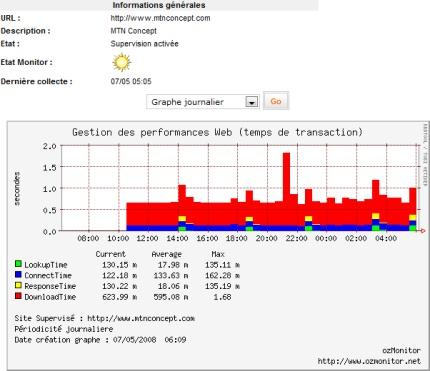Viewport: 430px width, 371px height.
Task: Click the graph title Gestion des performances Web
Action: (217, 132)
